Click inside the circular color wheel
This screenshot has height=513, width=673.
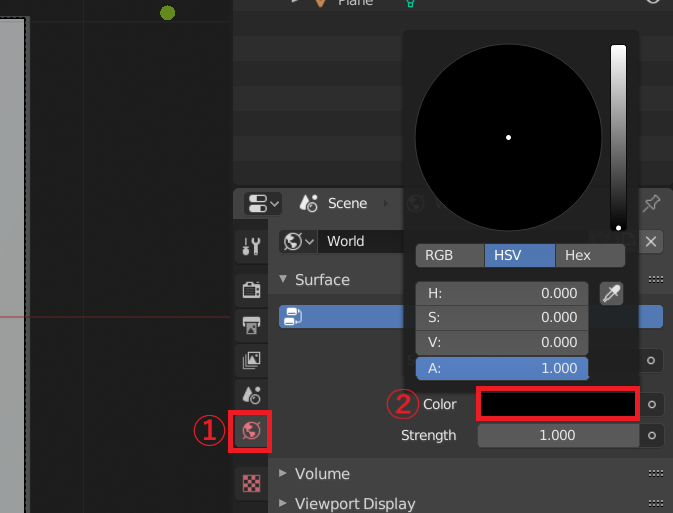[x=508, y=137]
